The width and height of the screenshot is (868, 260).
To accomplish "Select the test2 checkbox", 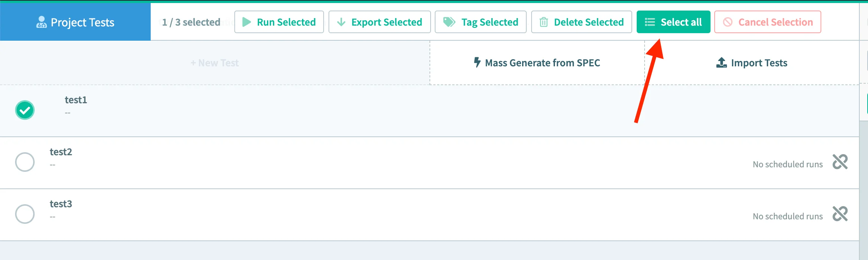I will click(x=25, y=162).
